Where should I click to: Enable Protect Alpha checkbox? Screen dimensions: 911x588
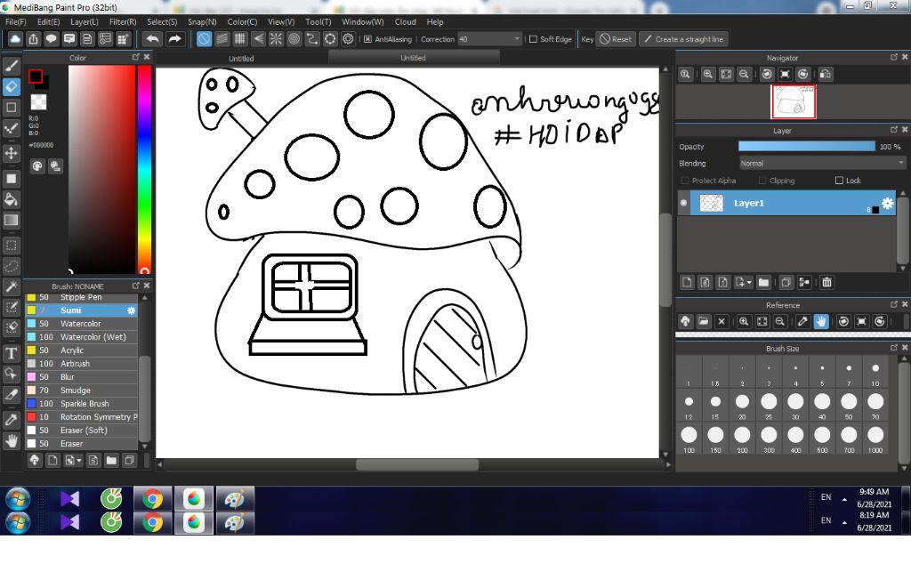685,181
